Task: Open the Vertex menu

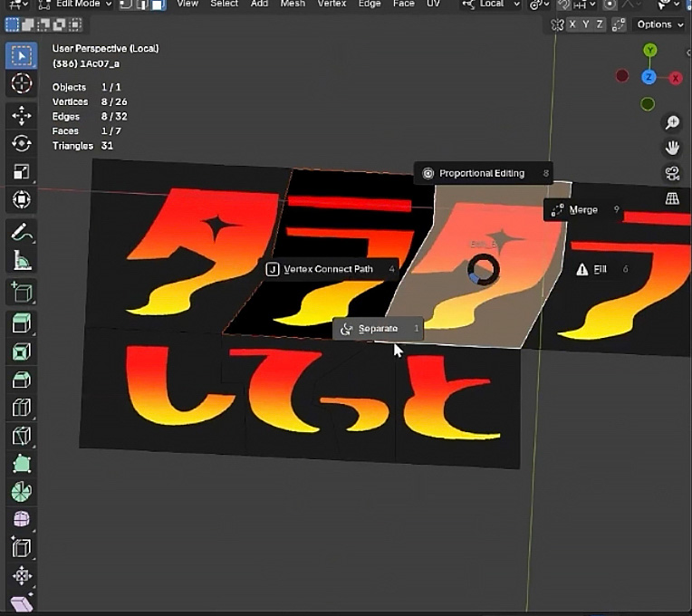Action: [x=332, y=5]
